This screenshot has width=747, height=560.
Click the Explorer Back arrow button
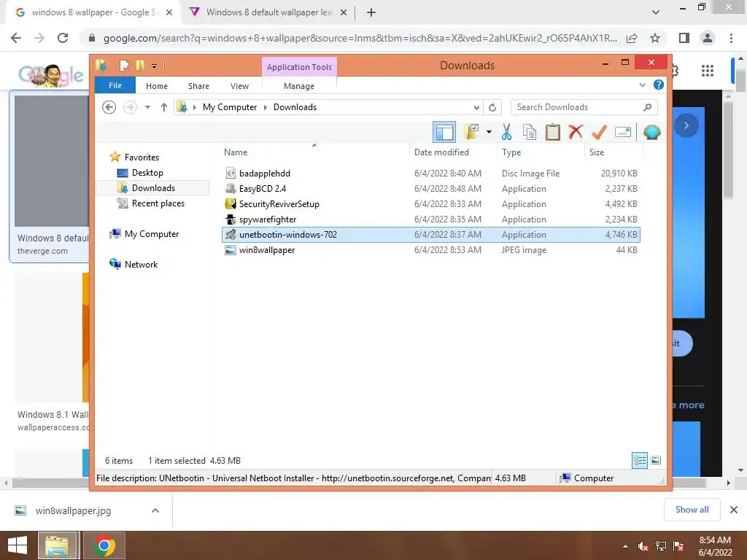click(109, 107)
